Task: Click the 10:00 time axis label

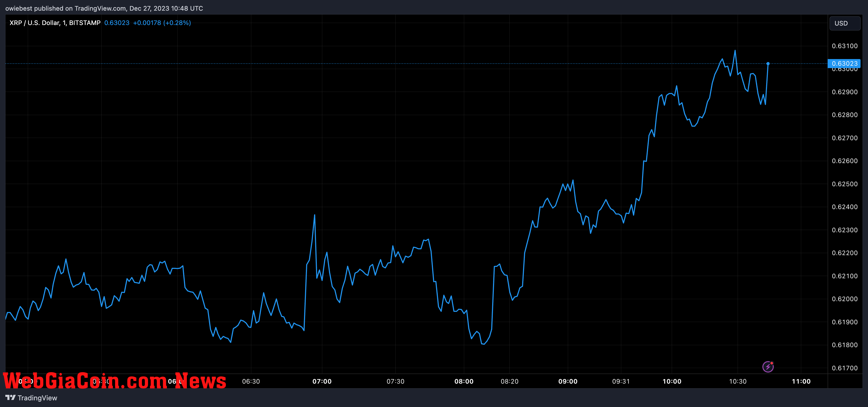Action: 672,381
